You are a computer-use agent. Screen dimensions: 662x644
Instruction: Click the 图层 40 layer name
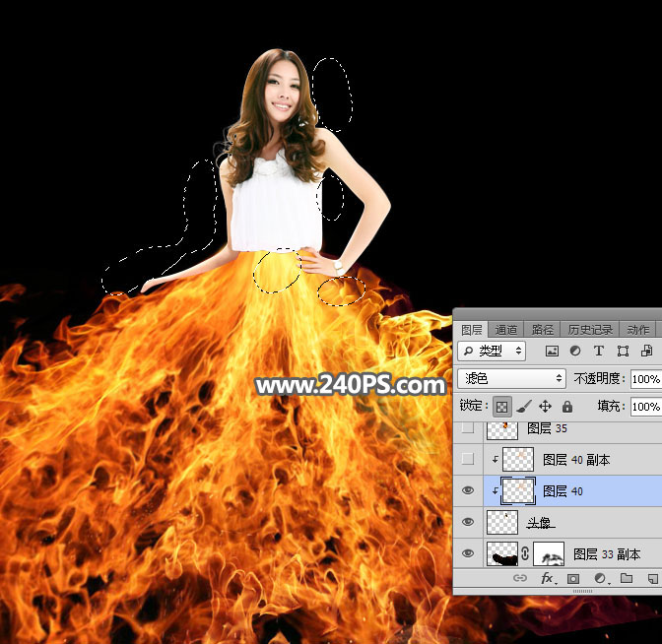[563, 491]
